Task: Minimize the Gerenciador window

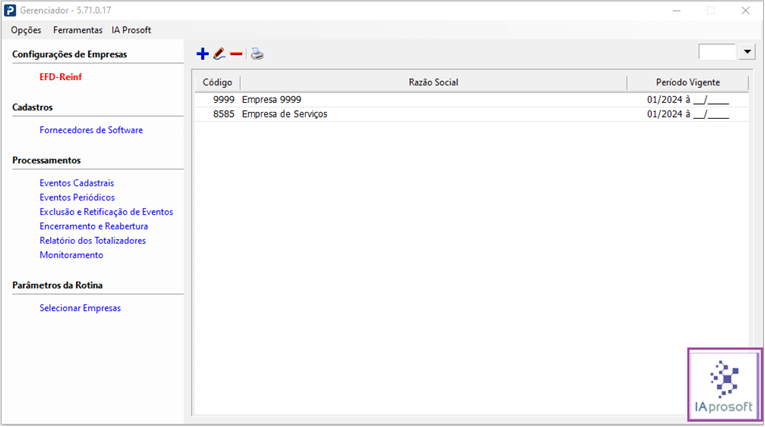Action: 676,10
